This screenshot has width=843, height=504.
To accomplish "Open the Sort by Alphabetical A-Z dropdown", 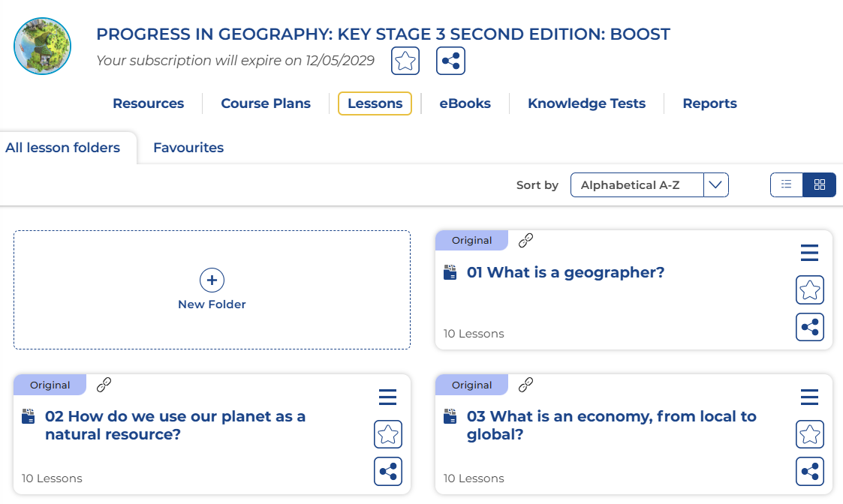I will point(649,184).
